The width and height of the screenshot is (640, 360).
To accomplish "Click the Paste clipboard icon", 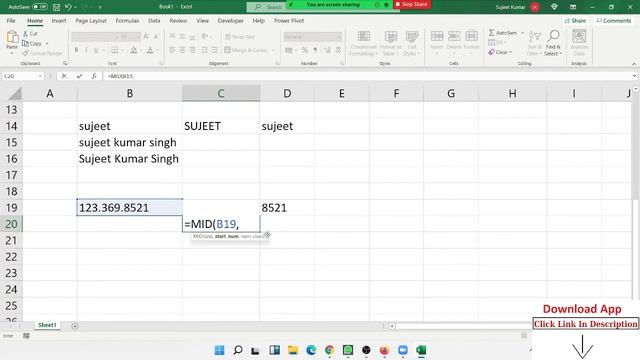I will 12,38.
